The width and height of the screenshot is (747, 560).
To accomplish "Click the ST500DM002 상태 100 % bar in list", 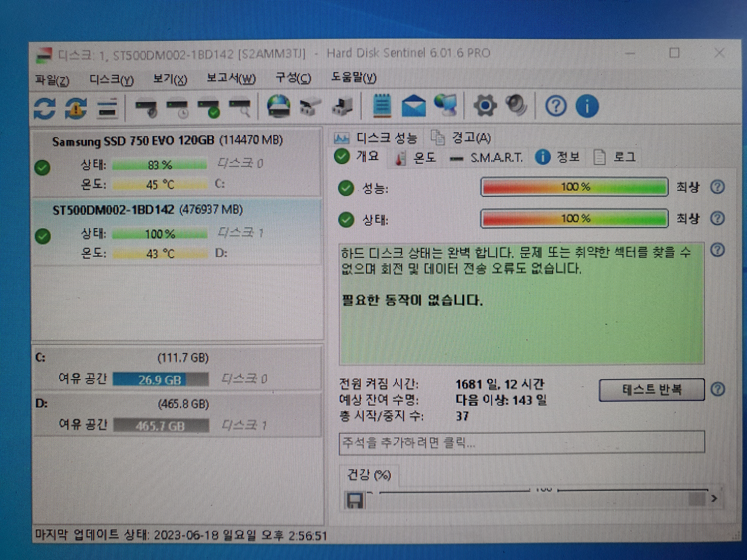I will pos(160,234).
